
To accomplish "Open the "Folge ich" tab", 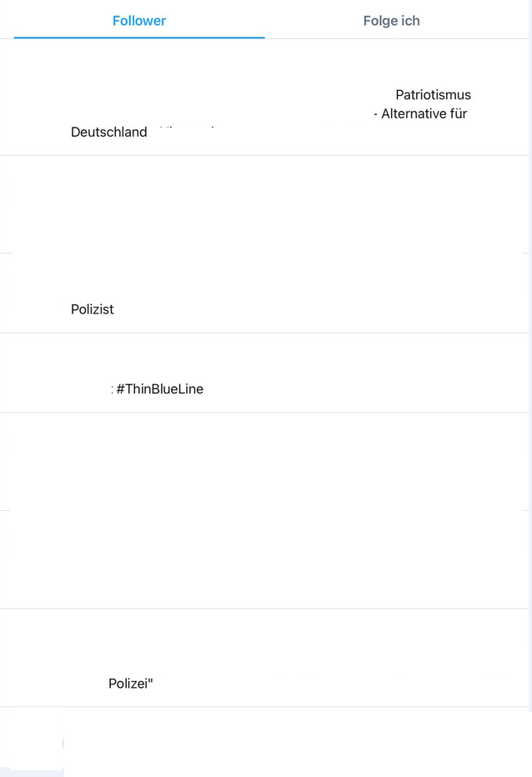I will [x=391, y=21].
